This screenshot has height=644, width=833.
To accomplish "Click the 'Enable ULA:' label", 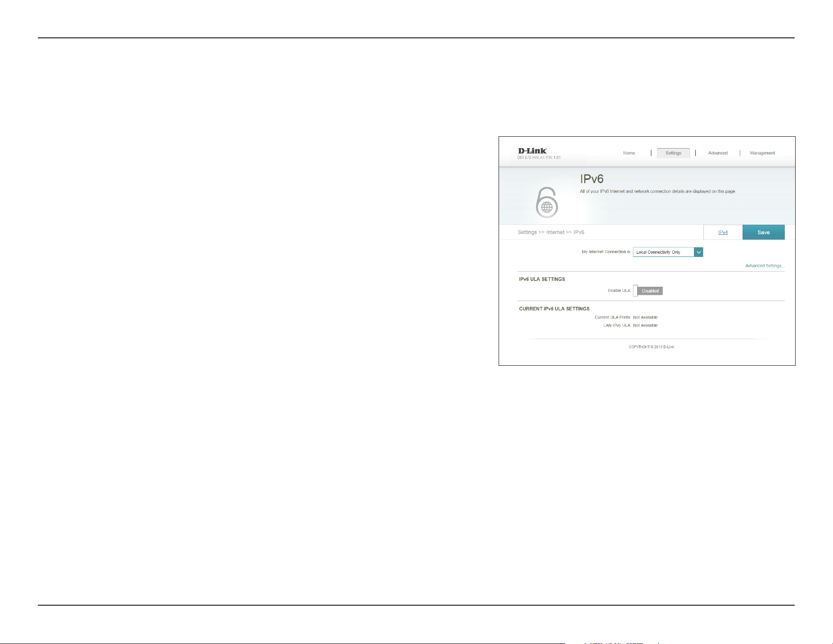I will pyautogui.click(x=619, y=291).
